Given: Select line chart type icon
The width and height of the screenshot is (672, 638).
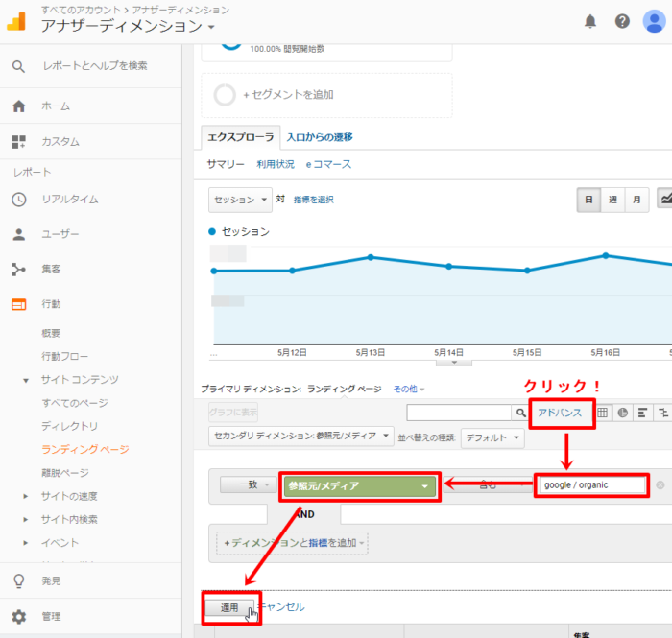Looking at the screenshot, I should click(665, 199).
